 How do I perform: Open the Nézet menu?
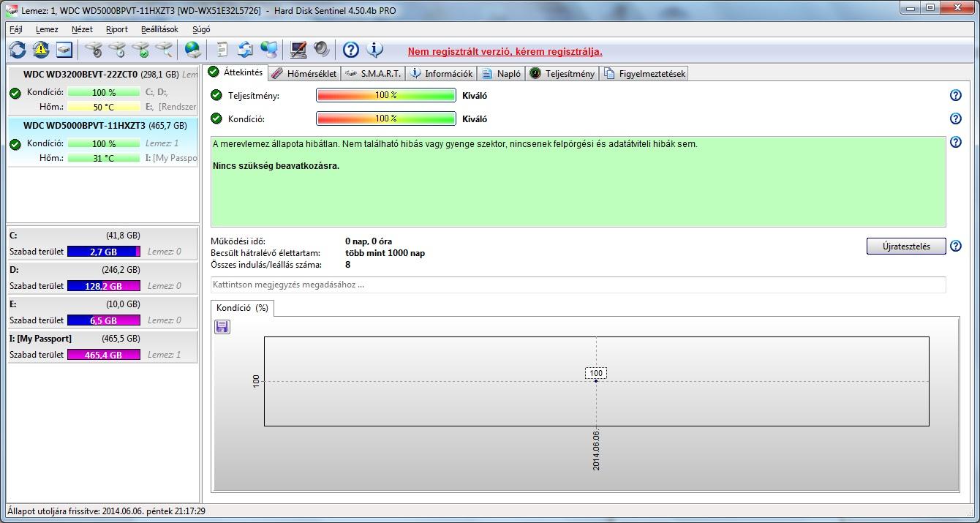[82, 29]
